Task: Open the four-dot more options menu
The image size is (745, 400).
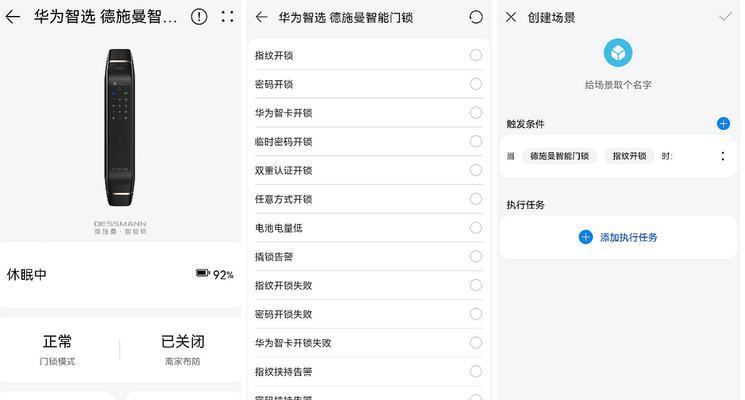Action: point(228,17)
